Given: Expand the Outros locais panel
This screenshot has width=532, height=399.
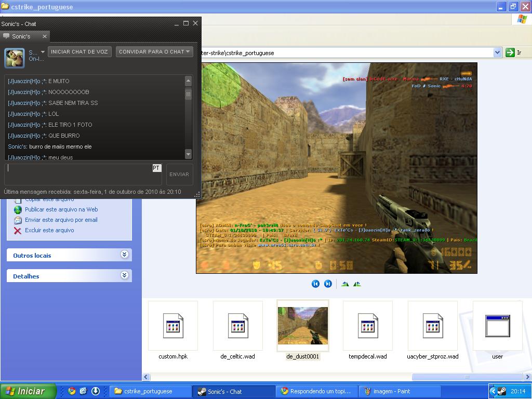Looking at the screenshot, I should (125, 255).
